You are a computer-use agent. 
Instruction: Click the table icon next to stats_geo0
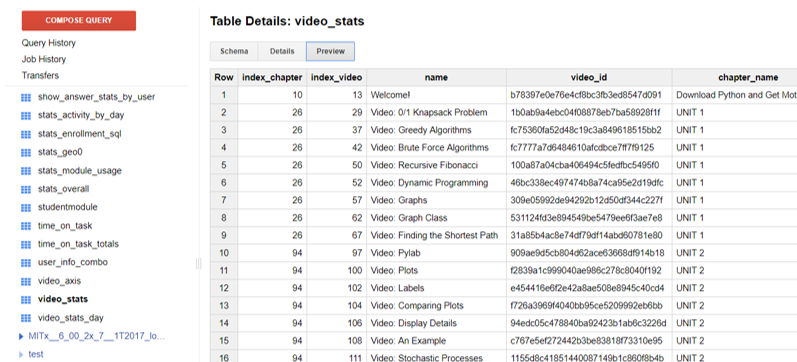26,153
